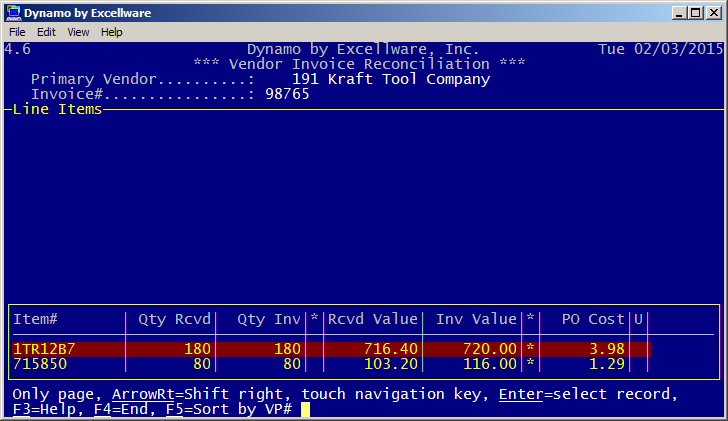Select item row 715850

pos(332,364)
